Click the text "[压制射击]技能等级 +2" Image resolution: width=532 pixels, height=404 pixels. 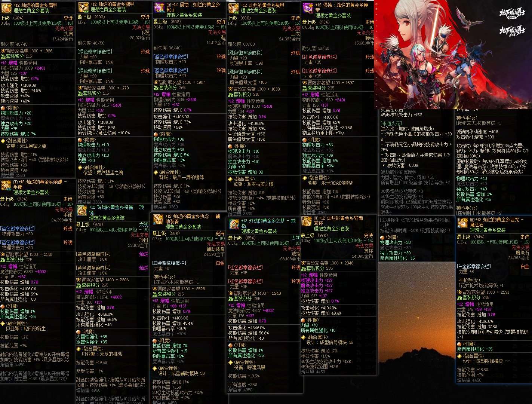[479, 213]
